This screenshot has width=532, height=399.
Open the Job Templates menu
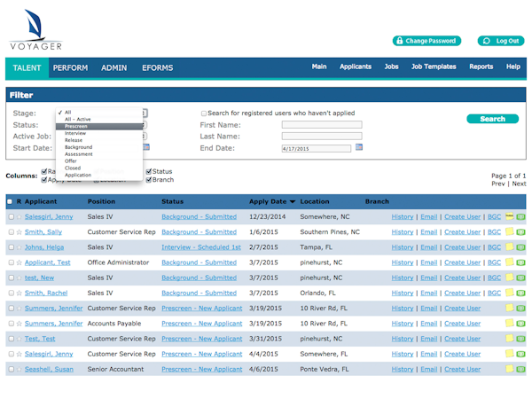434,66
